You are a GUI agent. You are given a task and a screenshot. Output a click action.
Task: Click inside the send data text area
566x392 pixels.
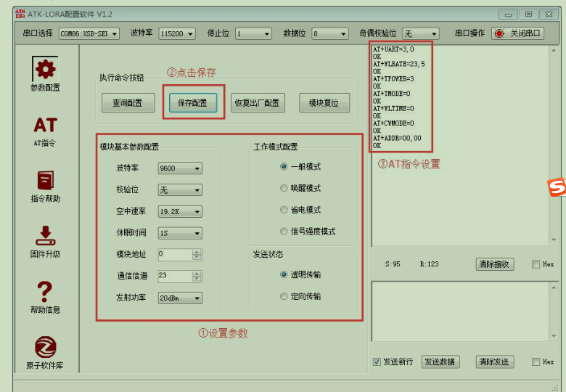pos(460,311)
